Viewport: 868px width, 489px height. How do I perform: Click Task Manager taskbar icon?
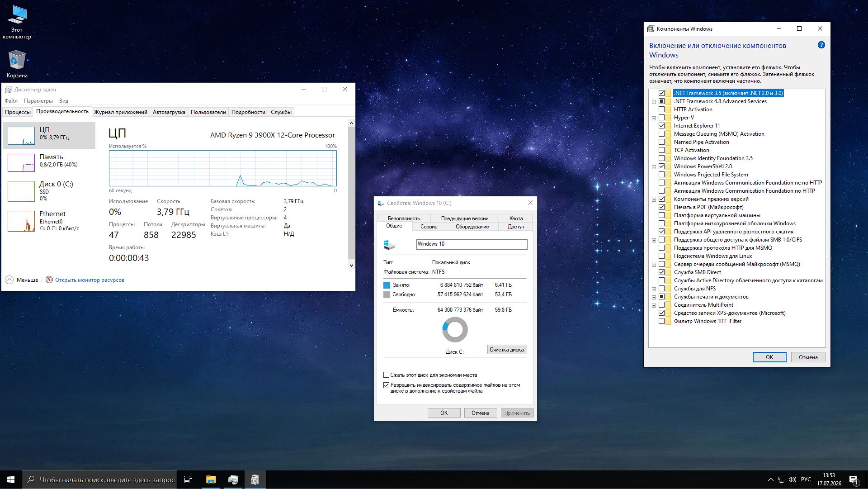(233, 480)
